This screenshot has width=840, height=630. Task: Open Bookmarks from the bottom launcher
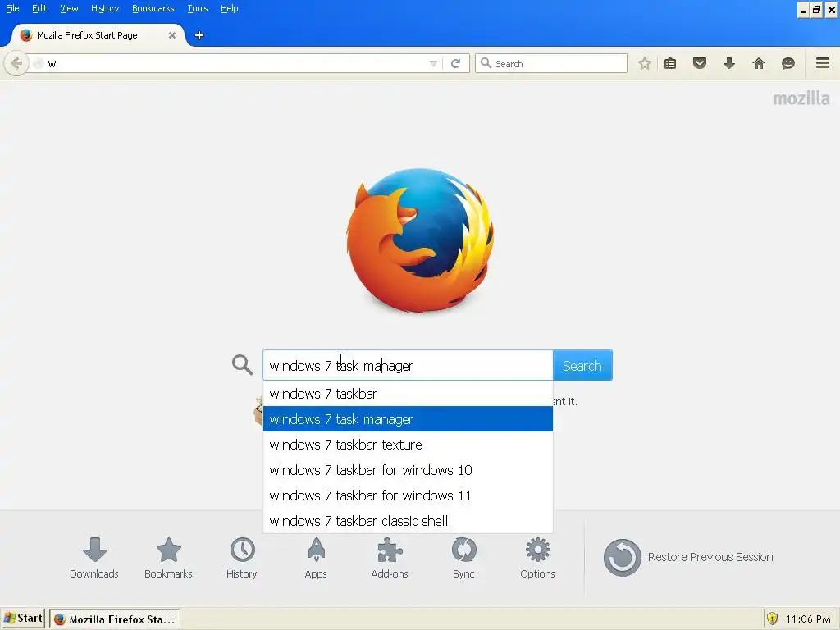coord(168,558)
